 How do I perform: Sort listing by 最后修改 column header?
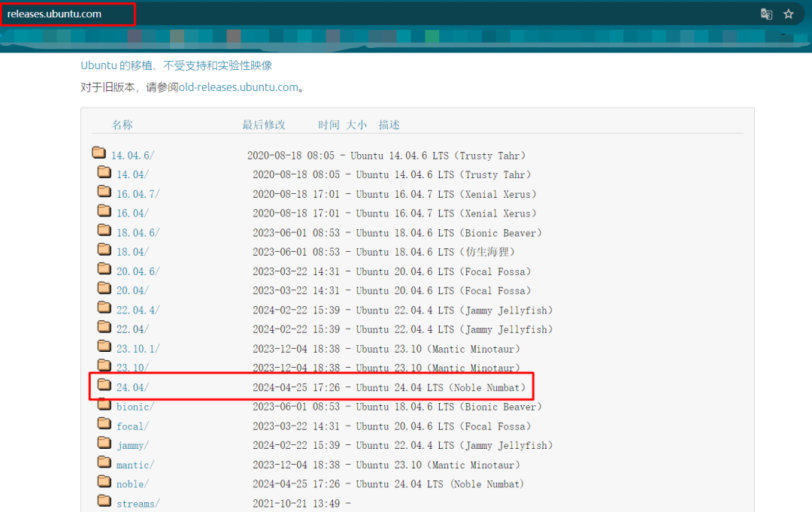(264, 125)
